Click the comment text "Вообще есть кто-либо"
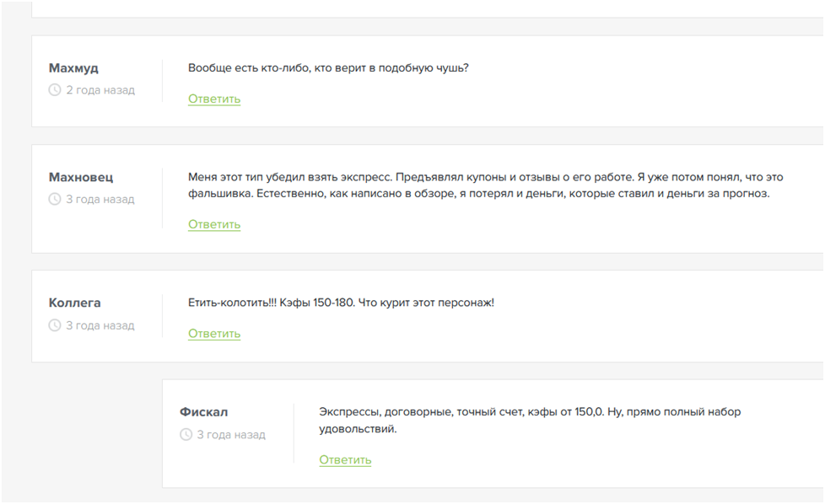 point(328,67)
